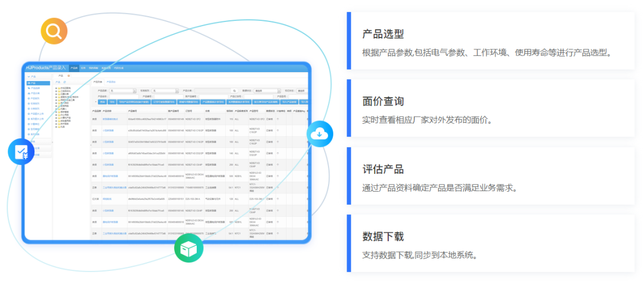Switch to the 产品列表 tab

click(98, 82)
